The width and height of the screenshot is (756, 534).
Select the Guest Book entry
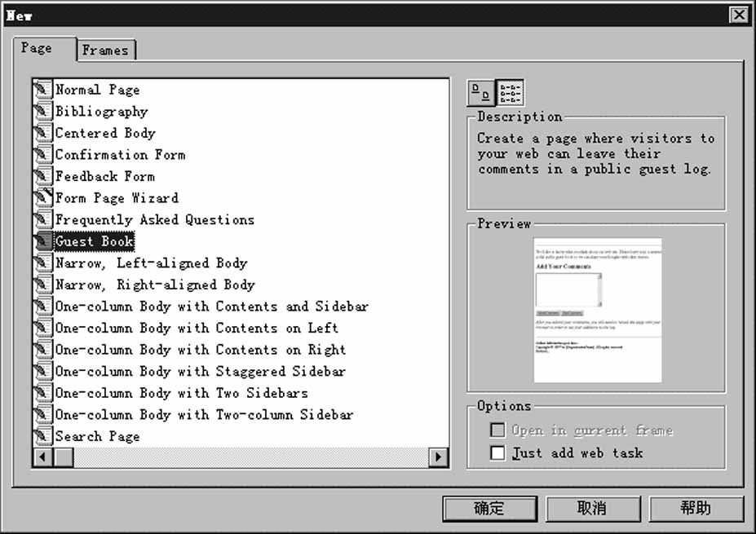pyautogui.click(x=94, y=241)
